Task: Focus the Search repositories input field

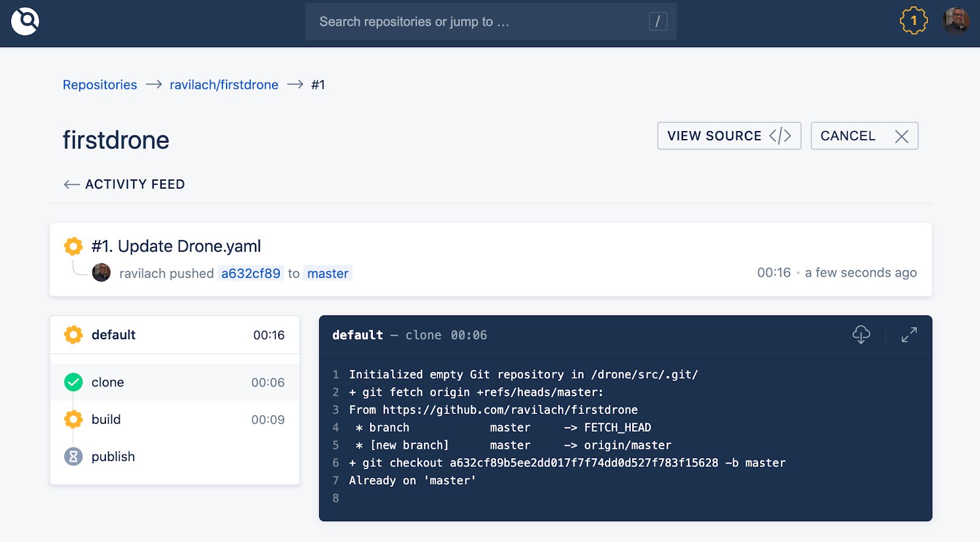Action: [491, 21]
